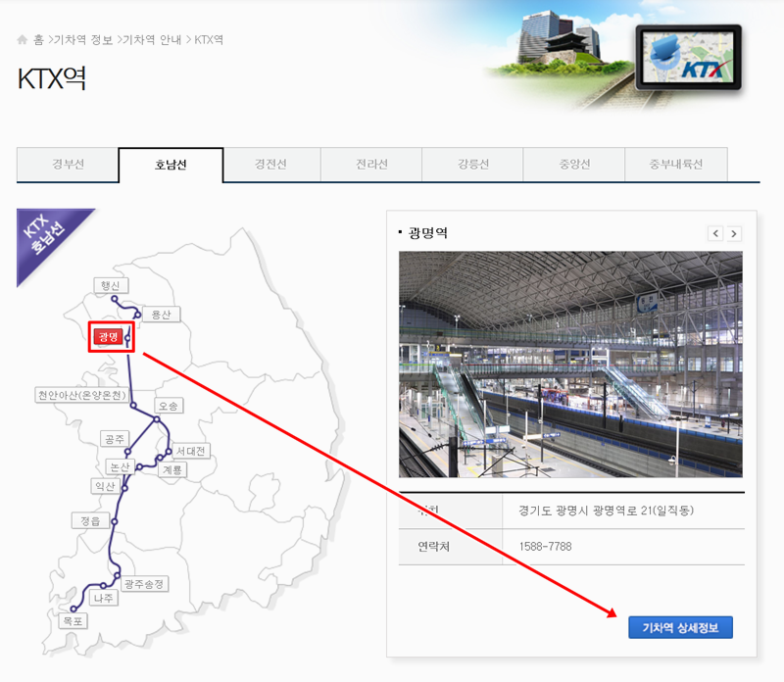
Task: Click the 광명역 station photo
Action: [x=570, y=365]
